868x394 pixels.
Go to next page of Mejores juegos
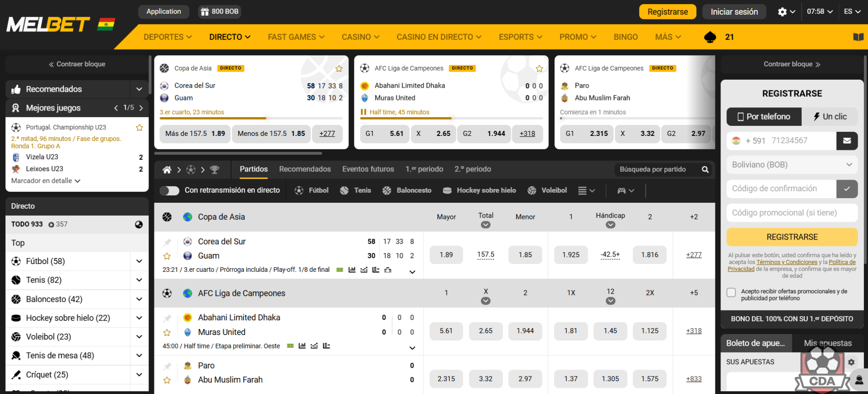pos(141,108)
